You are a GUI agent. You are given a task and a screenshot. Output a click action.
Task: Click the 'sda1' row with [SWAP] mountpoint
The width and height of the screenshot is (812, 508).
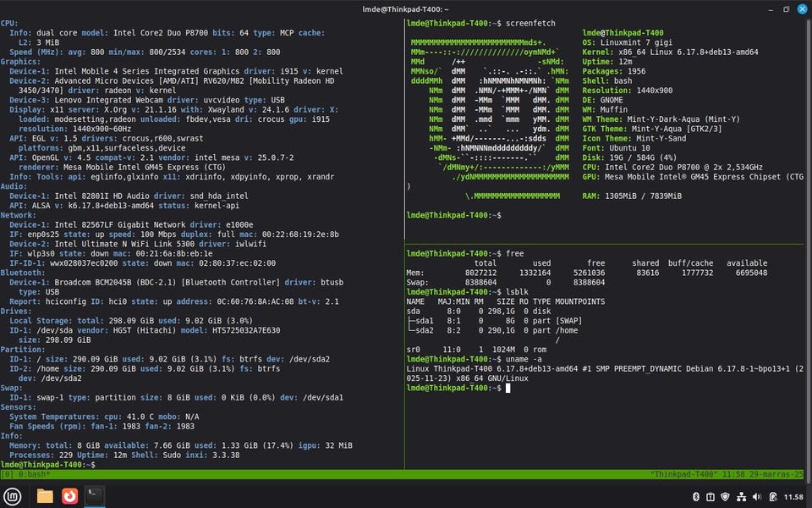(x=495, y=321)
